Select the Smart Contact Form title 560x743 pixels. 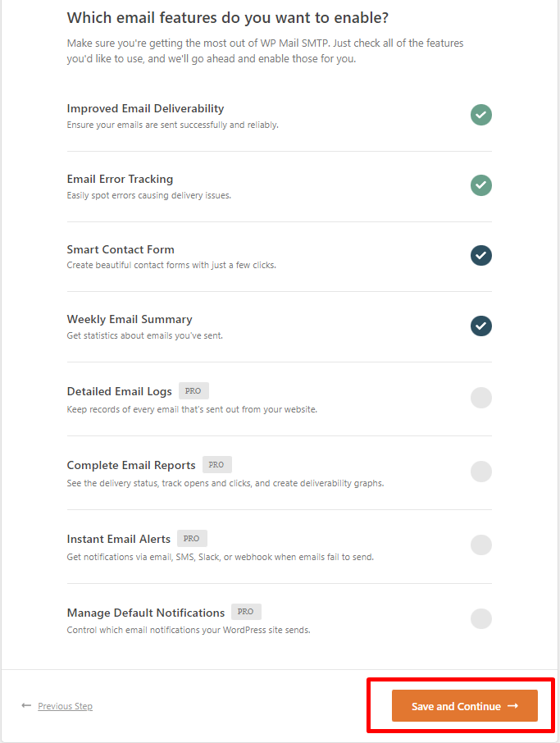[121, 249]
